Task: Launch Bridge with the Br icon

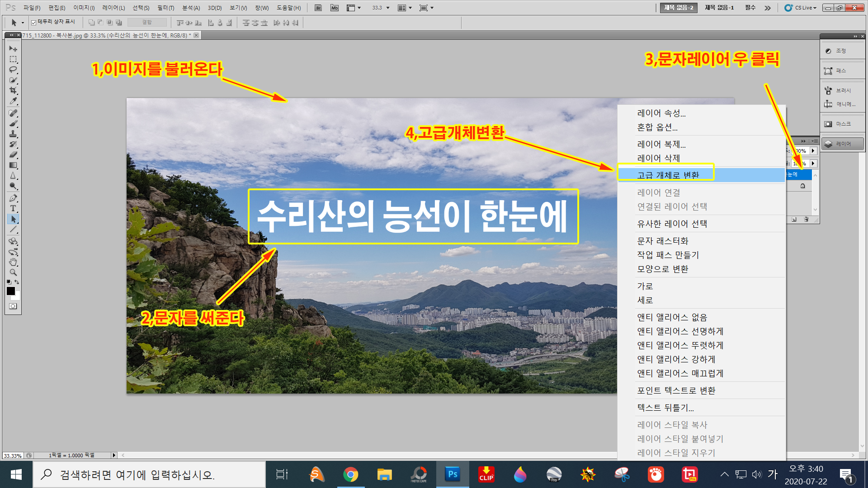Action: click(x=318, y=8)
